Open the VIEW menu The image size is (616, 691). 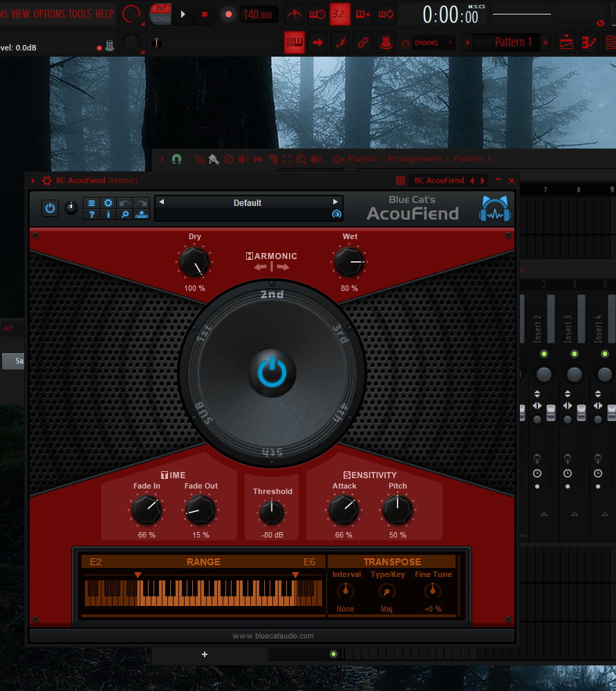tap(20, 14)
